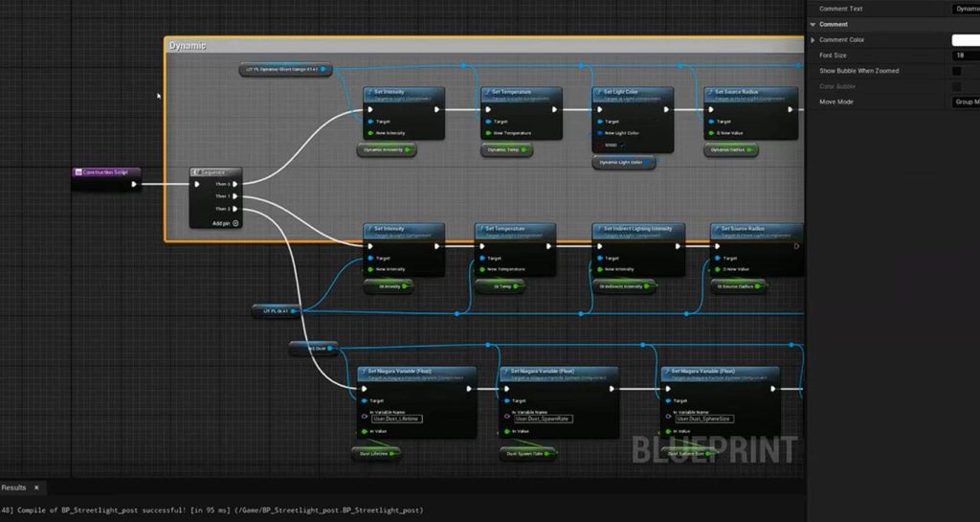980x522 pixels.
Task: Click the Dust Lifetime variable node
Action: click(375, 454)
